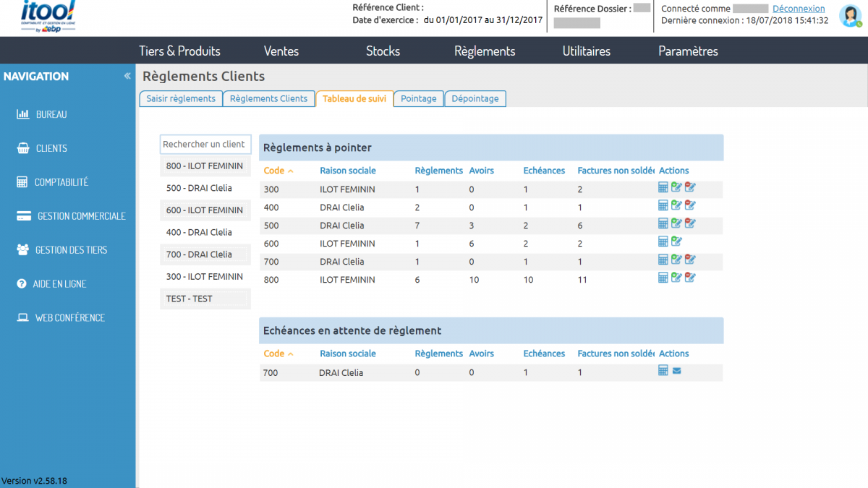
Task: Open Stocks menu
Action: tap(383, 51)
